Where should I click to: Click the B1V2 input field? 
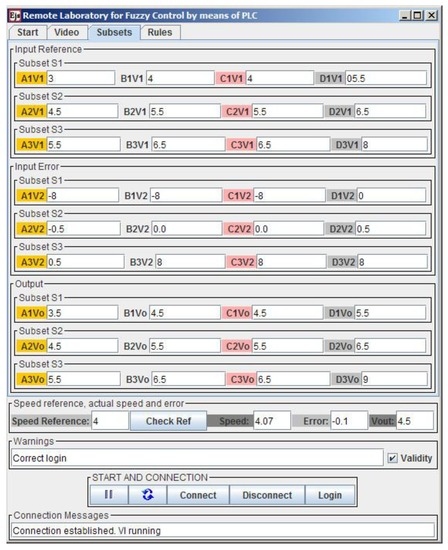(x=186, y=195)
